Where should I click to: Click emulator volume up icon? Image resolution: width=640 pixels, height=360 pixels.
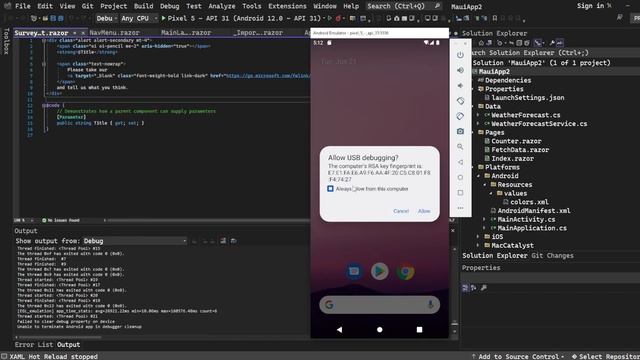[x=460, y=70]
